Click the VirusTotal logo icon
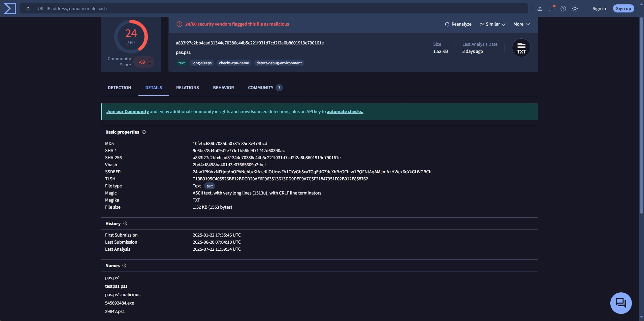 (x=9, y=8)
